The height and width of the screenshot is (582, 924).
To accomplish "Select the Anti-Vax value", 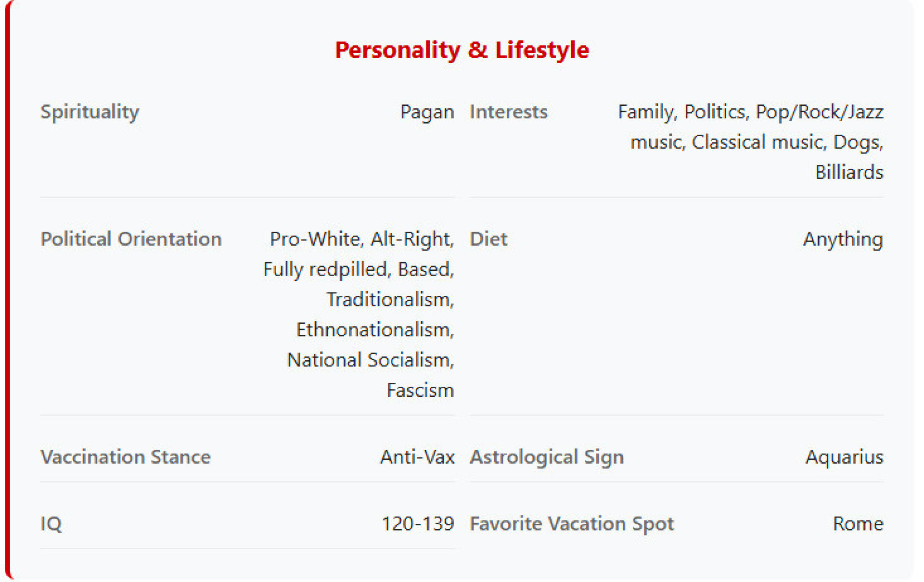I will point(417,456).
